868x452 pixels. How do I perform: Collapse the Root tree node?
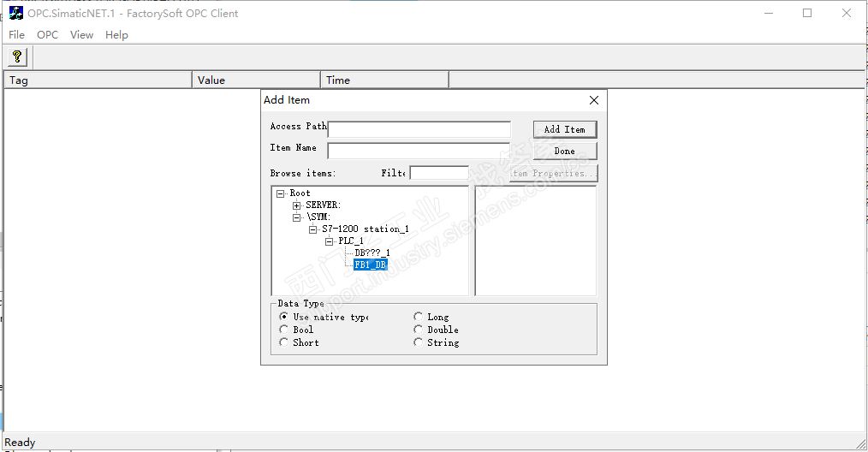(281, 193)
